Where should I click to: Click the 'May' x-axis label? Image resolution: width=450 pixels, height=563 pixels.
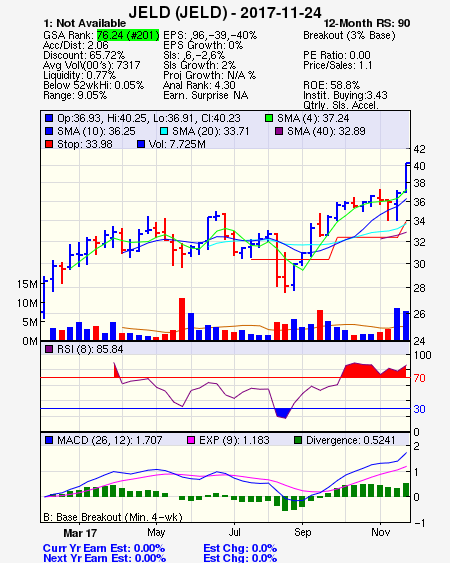pyautogui.click(x=156, y=532)
